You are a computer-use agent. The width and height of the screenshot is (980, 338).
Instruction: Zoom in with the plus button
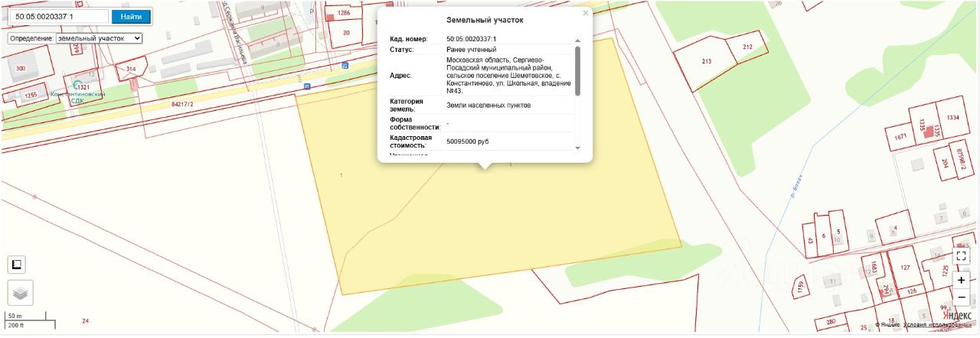[962, 280]
